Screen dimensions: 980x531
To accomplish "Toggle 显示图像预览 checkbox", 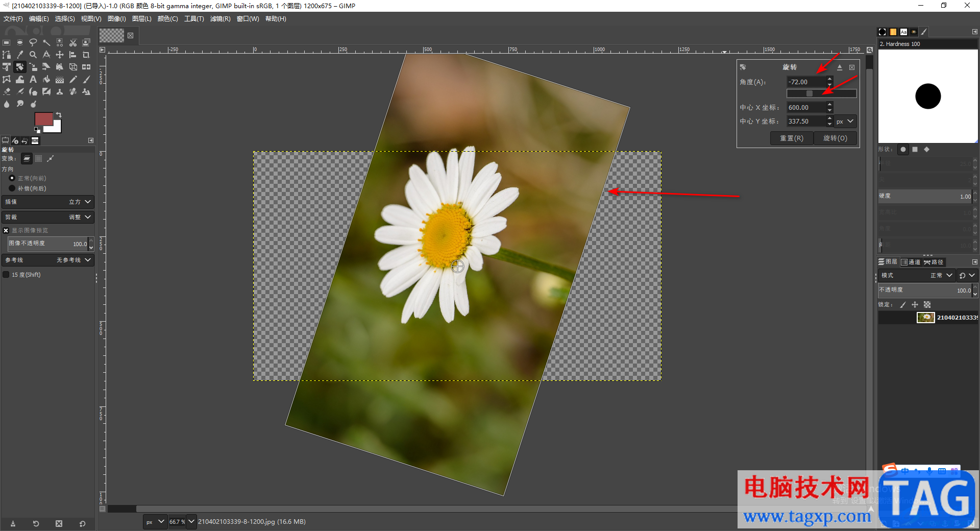I will (x=6, y=231).
